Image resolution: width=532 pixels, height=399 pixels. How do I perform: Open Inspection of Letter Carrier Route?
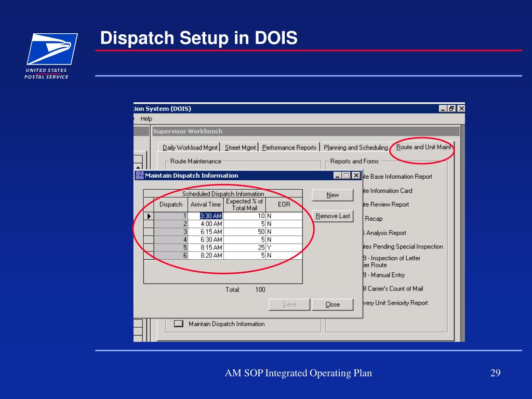point(392,262)
